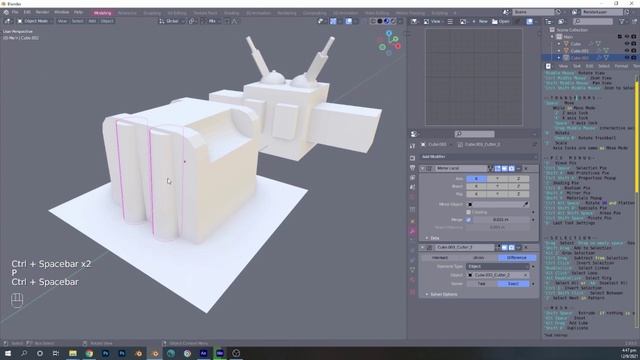Clear the Boolean operand Object field
This screenshot has width=640, height=360.
pyautogui.click(x=526, y=275)
